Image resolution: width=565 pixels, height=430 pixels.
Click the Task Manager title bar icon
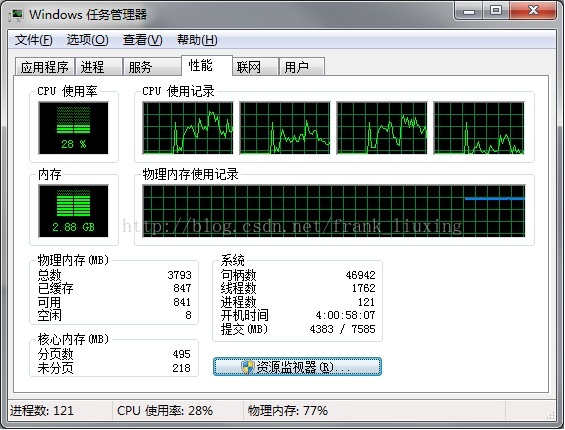[16, 15]
